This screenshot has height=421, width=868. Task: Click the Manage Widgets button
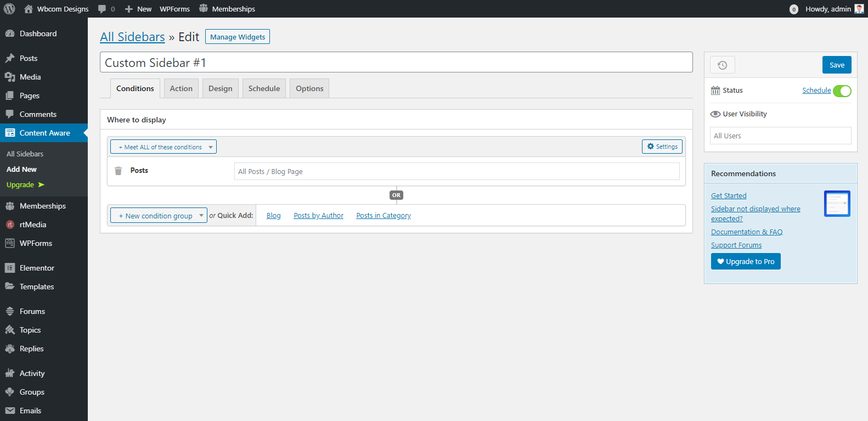pos(238,37)
